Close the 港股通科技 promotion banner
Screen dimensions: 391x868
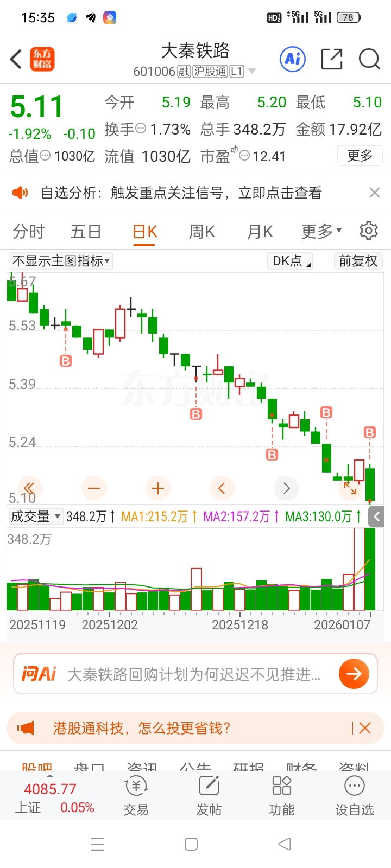365,728
